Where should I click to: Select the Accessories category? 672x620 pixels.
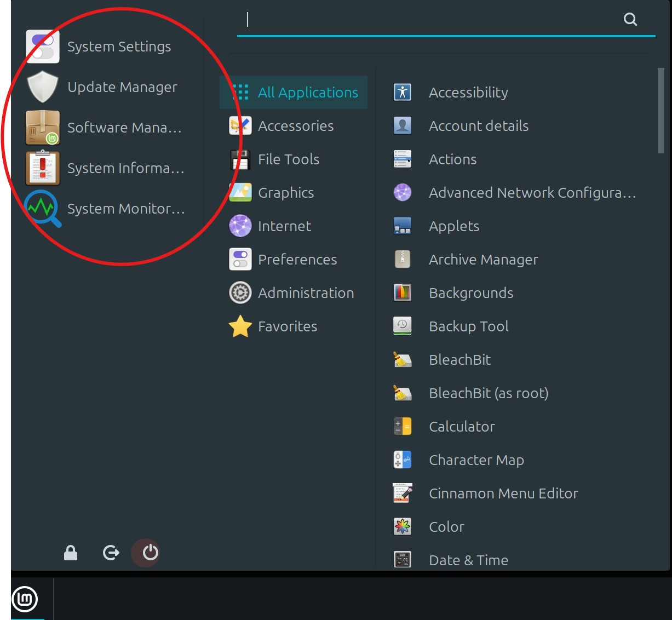(294, 125)
